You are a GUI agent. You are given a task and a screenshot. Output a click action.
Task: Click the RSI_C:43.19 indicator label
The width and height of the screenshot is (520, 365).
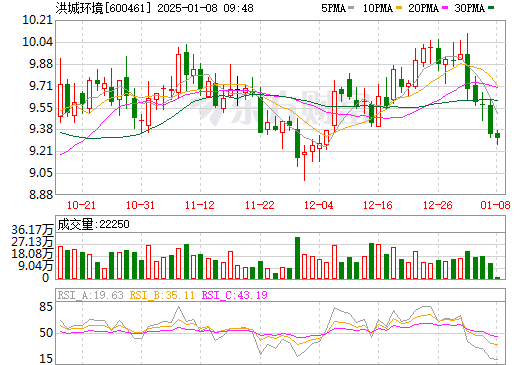(235, 295)
